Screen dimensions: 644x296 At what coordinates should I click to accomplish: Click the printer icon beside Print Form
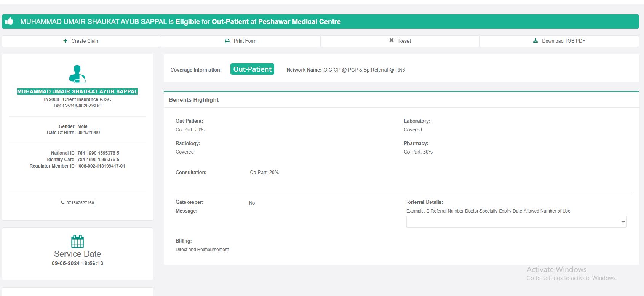(x=227, y=41)
